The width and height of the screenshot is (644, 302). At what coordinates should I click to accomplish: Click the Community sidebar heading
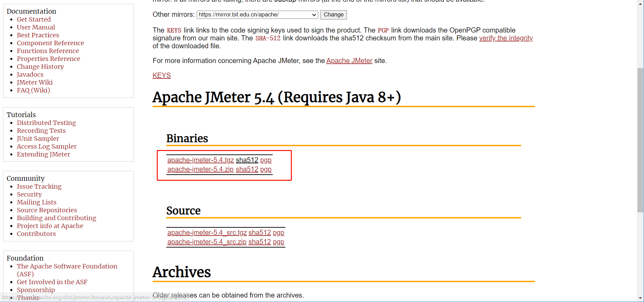(26, 178)
